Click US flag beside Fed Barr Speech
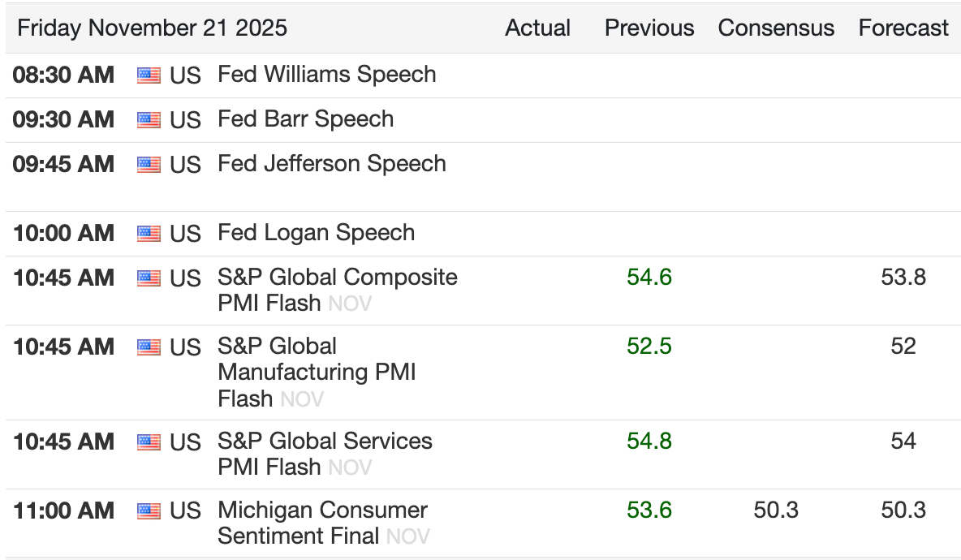 coord(149,120)
